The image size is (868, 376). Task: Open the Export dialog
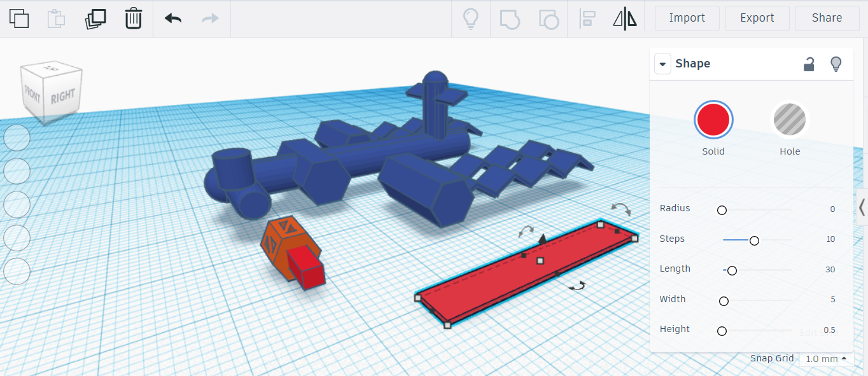click(x=757, y=18)
